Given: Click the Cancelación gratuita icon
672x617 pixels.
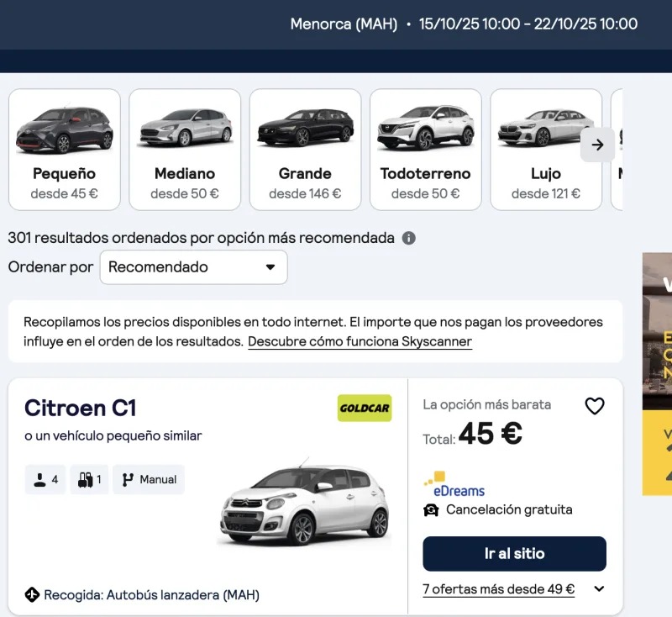Looking at the screenshot, I should (x=431, y=509).
